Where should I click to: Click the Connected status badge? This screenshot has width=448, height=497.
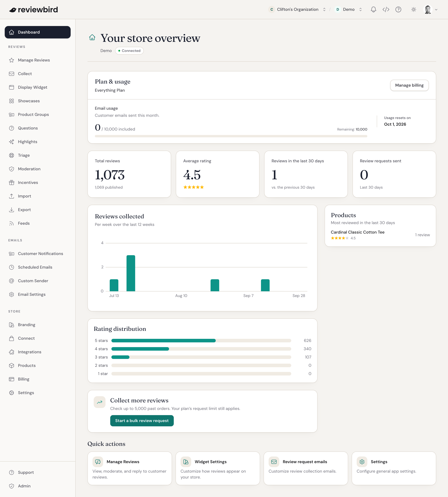129,51
